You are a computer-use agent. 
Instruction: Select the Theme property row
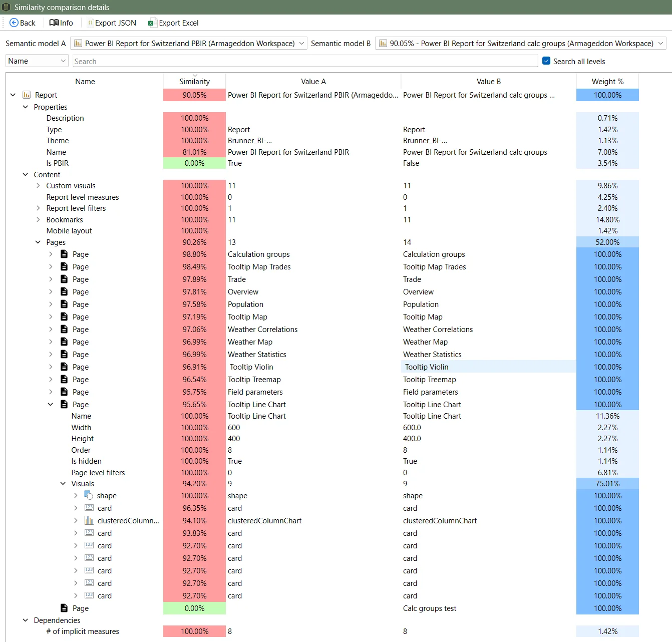click(322, 141)
